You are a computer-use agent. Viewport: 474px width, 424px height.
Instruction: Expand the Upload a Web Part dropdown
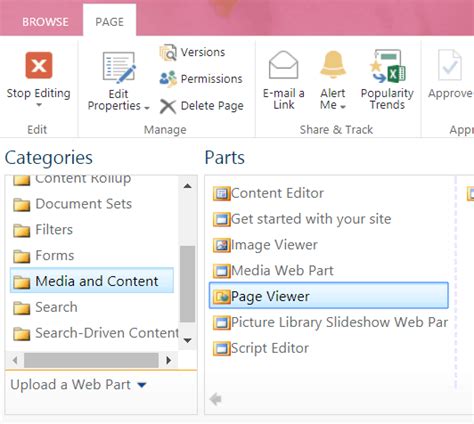(x=142, y=385)
